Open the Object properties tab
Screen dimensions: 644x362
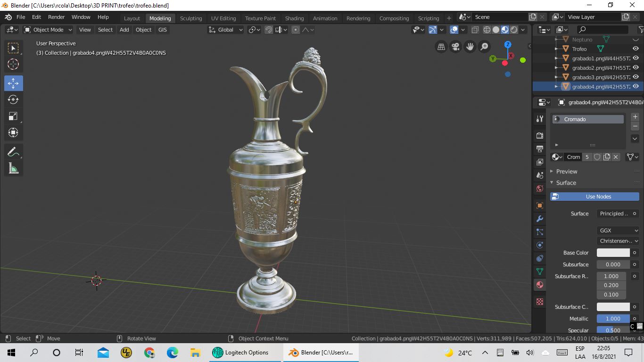pos(540,206)
